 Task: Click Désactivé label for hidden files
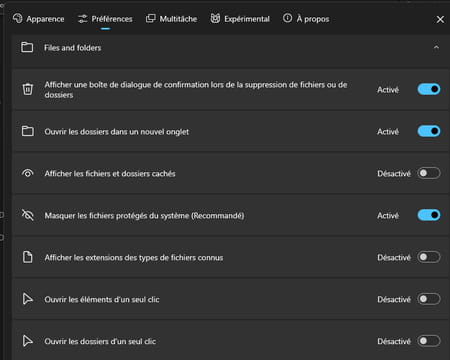pos(394,174)
